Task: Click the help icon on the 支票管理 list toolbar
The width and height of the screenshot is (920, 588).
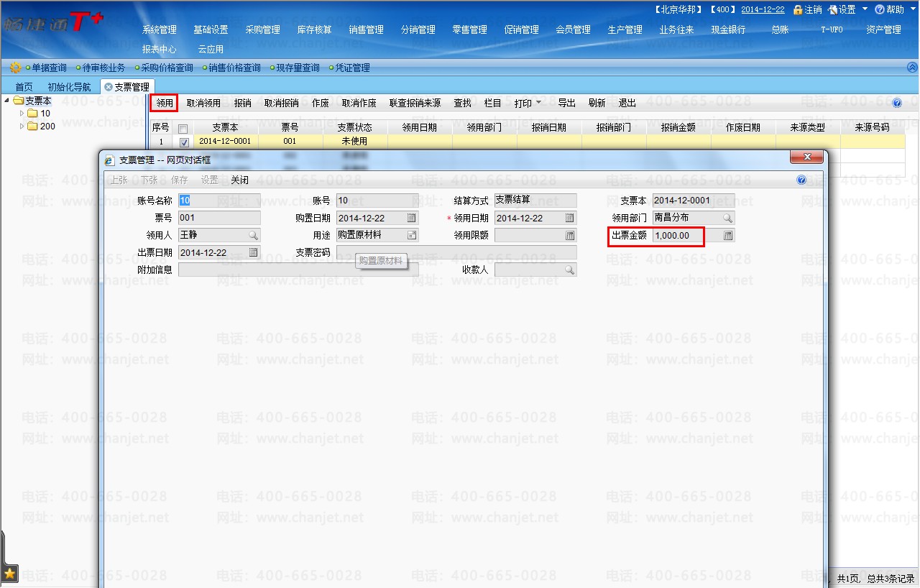Action: 897,103
